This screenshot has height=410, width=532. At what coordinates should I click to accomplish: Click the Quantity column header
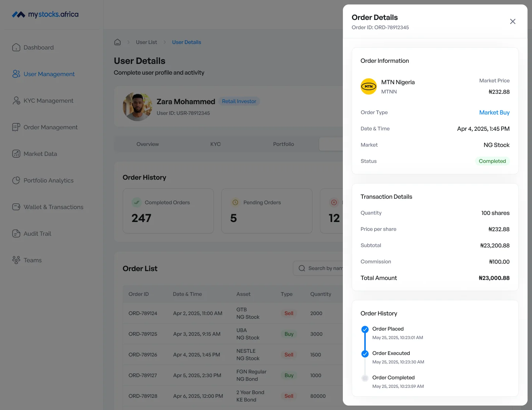click(321, 294)
